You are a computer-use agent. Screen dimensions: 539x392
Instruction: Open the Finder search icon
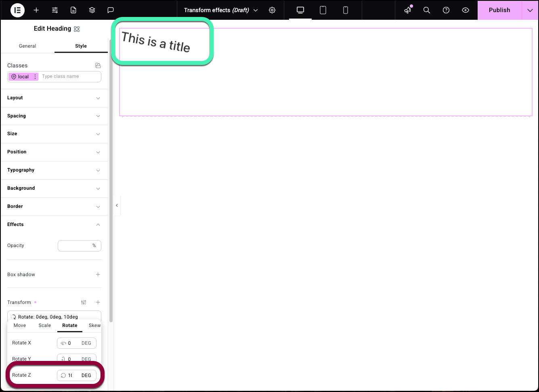427,10
